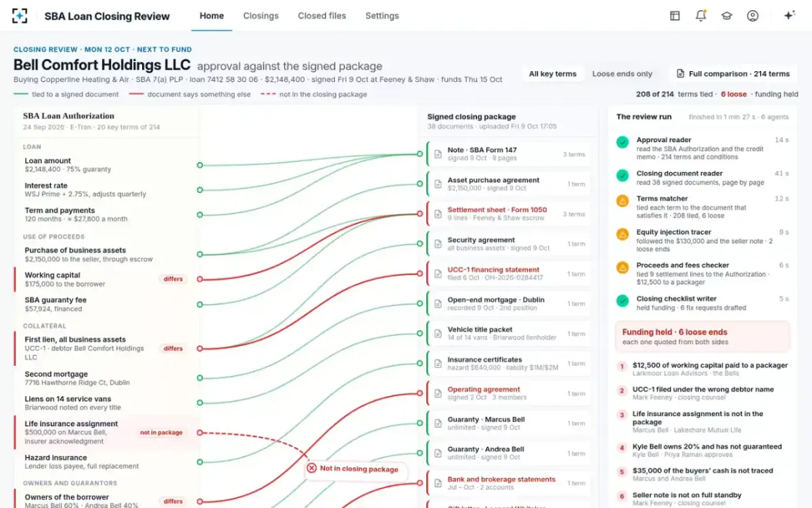Image resolution: width=812 pixels, height=508 pixels.
Task: Click the document icon for Settlement sheet · Form 1050
Action: (x=438, y=214)
